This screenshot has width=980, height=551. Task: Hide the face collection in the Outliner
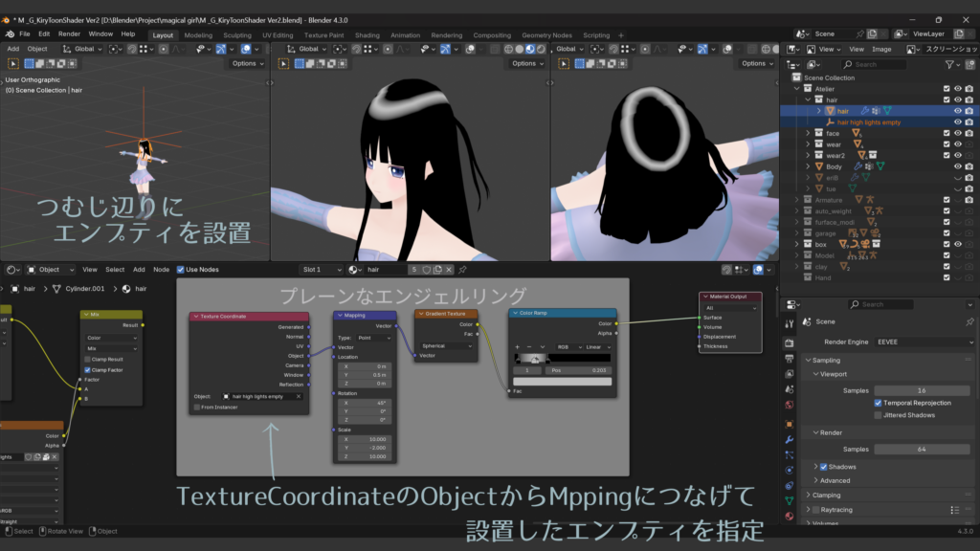[x=958, y=133]
